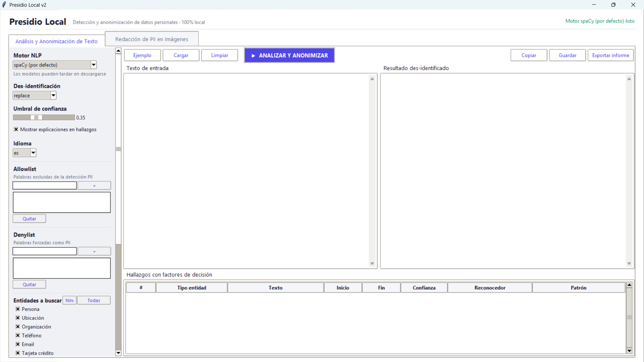Click the Allowlist plus add button
Viewport: 644px width, 362px height.
(x=94, y=186)
